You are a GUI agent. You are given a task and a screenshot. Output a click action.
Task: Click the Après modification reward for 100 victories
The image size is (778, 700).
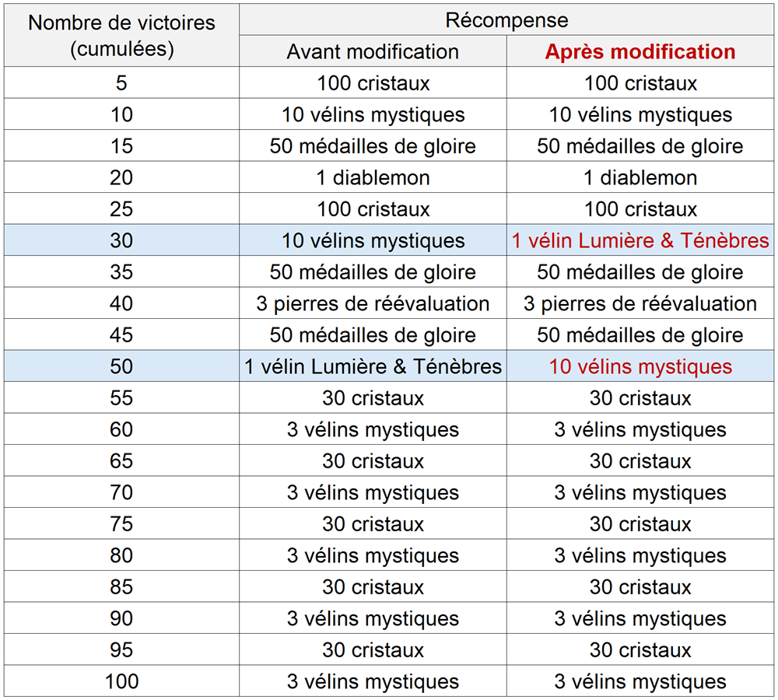[x=640, y=682]
